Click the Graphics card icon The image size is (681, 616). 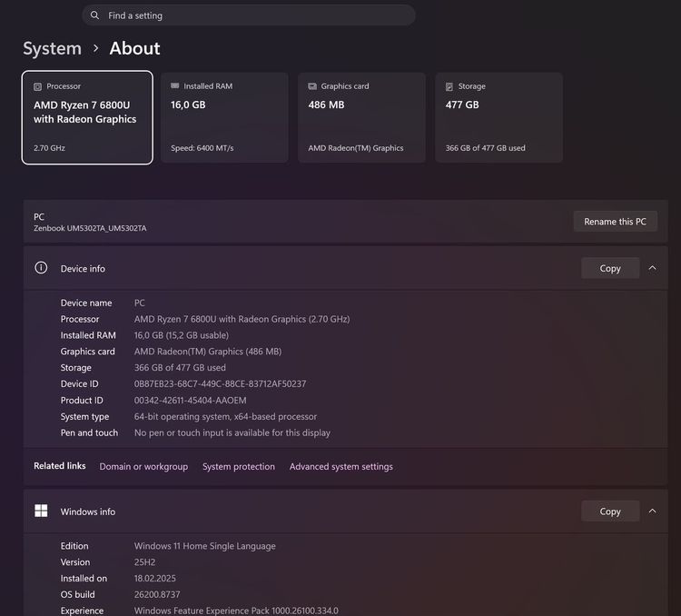(x=312, y=86)
